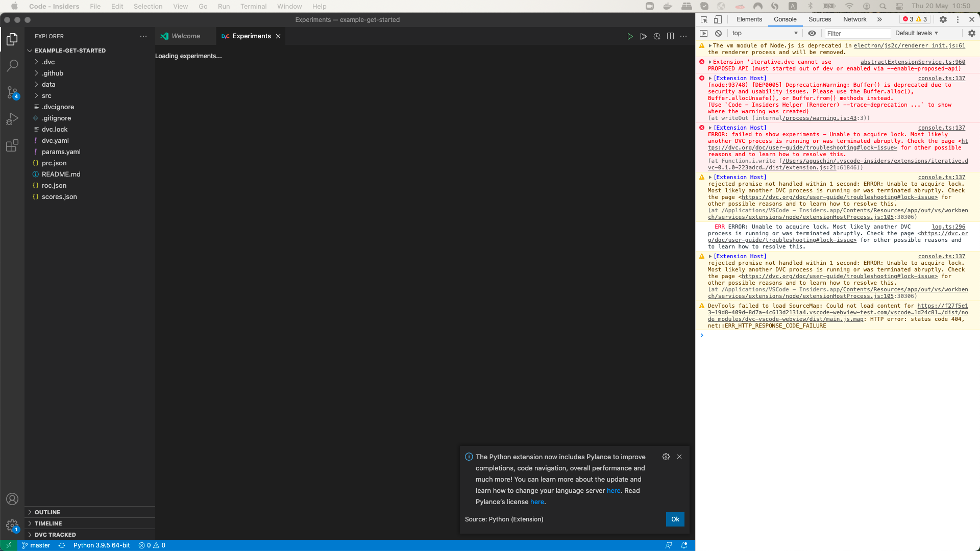Expand the first Extension Host error message
Viewport: 980px width, 551px height.
710,79
